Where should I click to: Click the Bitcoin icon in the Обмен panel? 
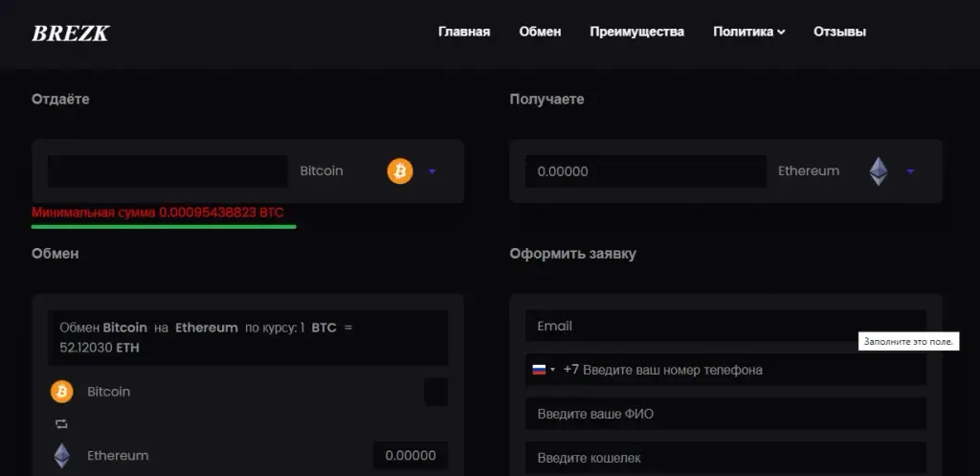(62, 392)
